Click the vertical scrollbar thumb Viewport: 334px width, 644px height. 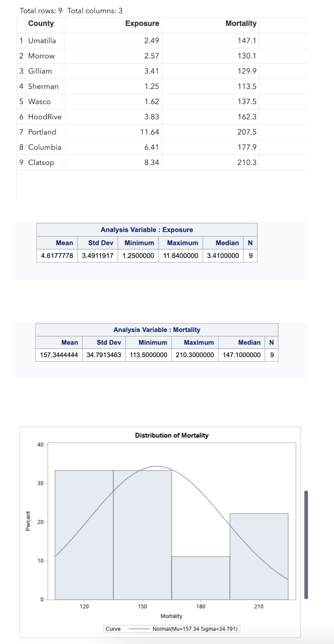point(306,544)
